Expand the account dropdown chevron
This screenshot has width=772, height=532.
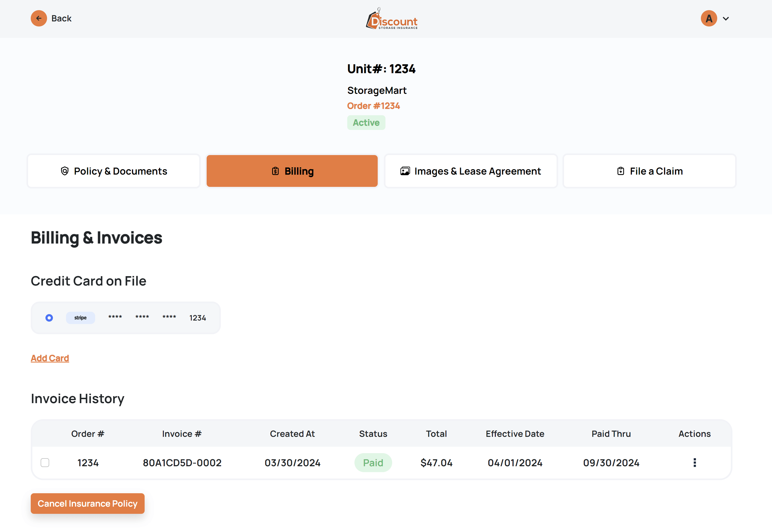pos(726,19)
